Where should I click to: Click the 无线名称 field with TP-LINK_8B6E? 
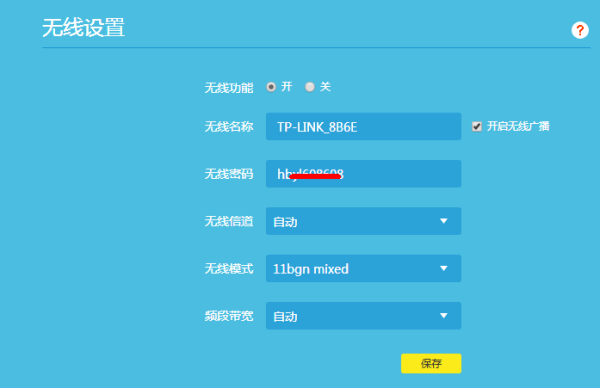pos(364,126)
